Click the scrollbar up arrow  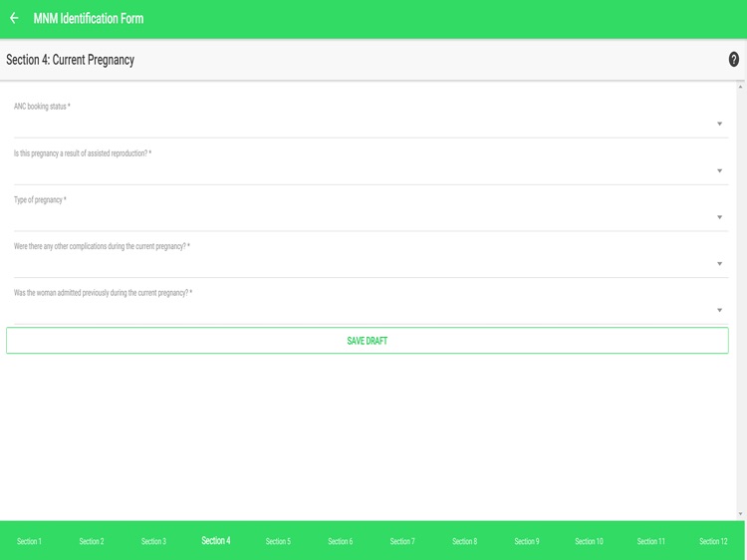click(740, 87)
